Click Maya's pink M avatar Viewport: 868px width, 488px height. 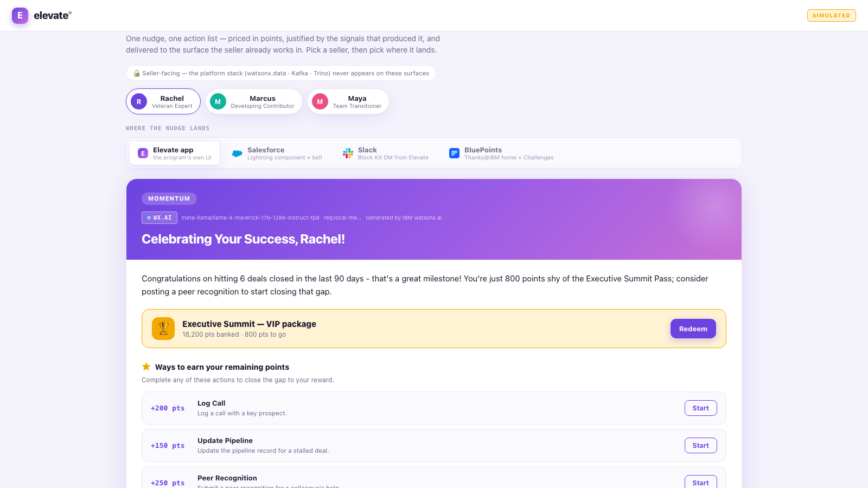click(320, 101)
